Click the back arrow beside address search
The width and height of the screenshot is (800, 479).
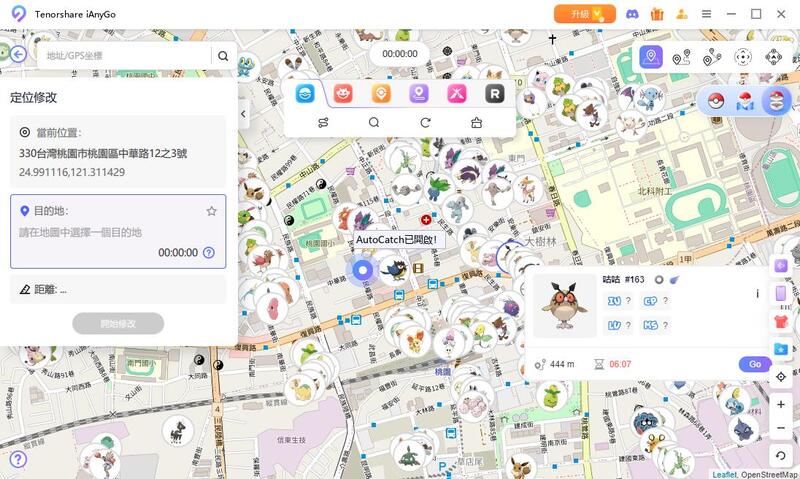[18, 54]
